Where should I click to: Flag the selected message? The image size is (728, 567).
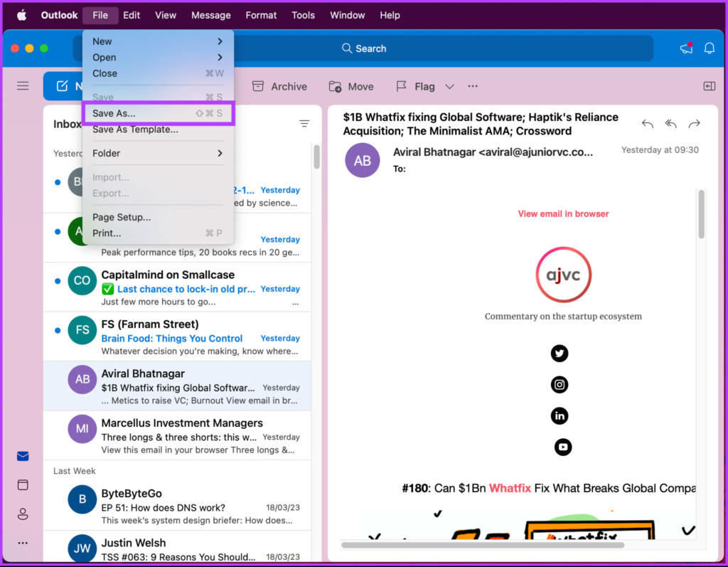click(415, 87)
